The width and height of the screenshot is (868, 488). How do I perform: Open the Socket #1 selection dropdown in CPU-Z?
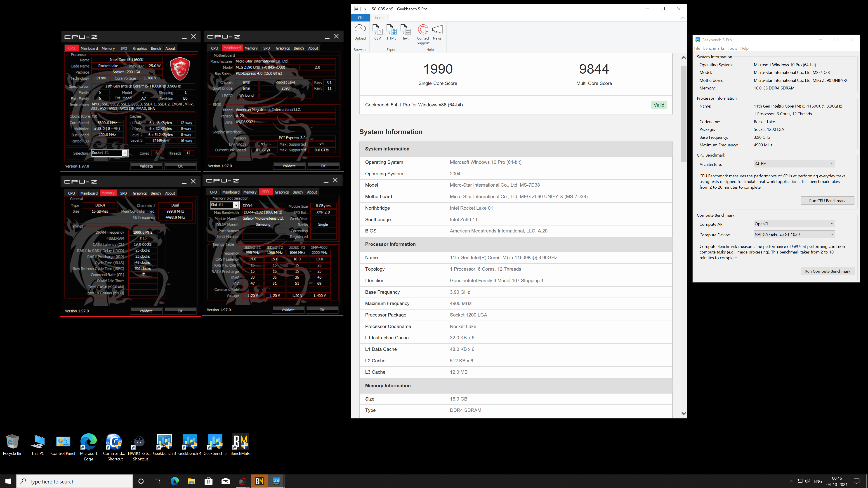pos(109,153)
